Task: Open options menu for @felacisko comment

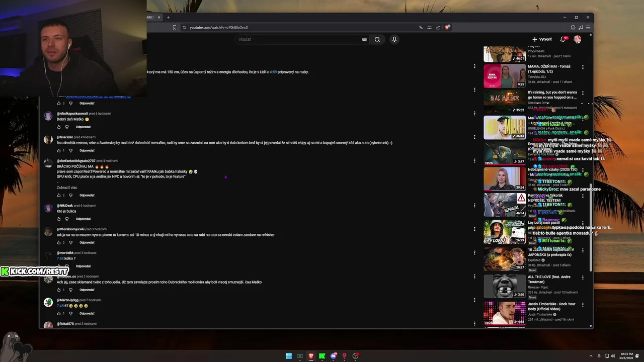Action: click(474, 137)
